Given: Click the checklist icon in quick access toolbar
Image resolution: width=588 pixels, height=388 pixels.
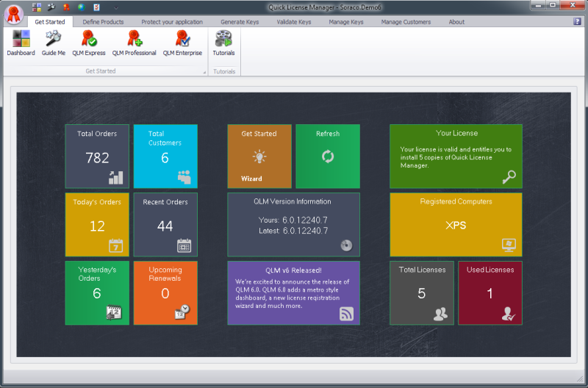Looking at the screenshot, I should 96,7.
